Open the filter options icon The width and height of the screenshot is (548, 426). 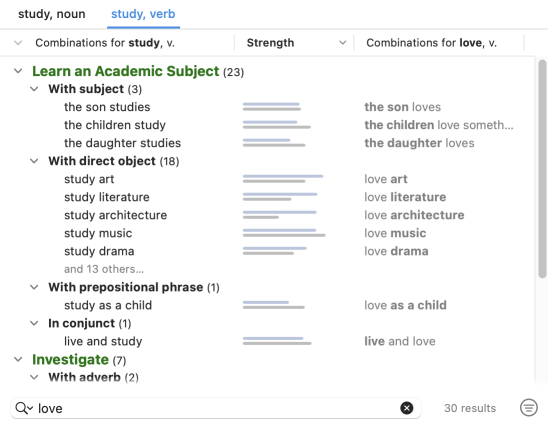point(529,408)
